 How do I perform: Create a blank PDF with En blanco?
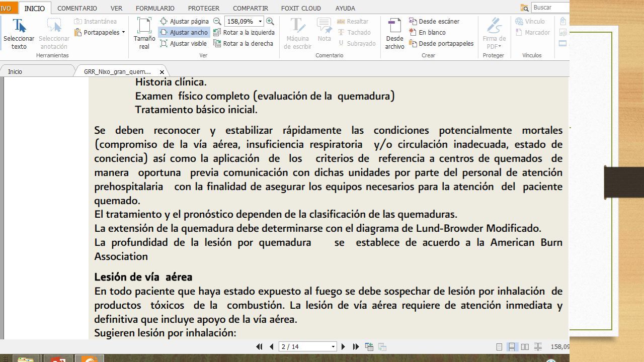tap(427, 33)
